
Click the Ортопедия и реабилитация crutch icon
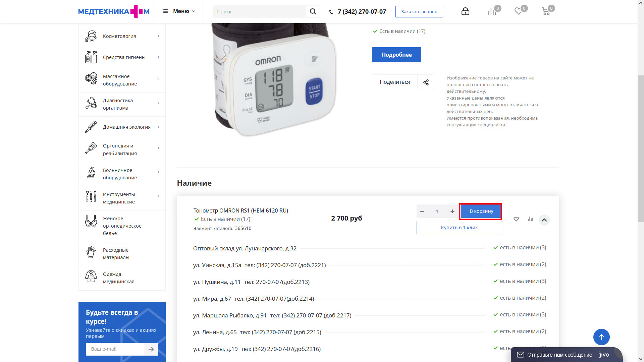point(91,148)
